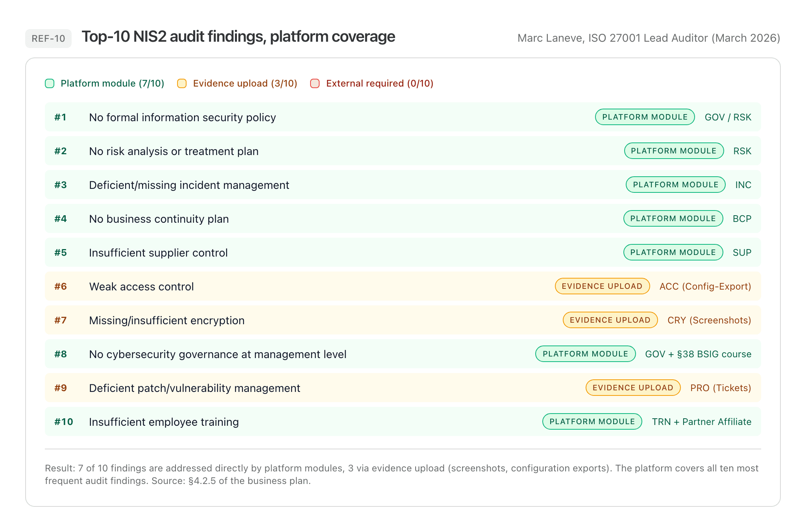Screen dimensions: 806x532
Task: Click the 'GOV / RSK' module code
Action: point(728,117)
